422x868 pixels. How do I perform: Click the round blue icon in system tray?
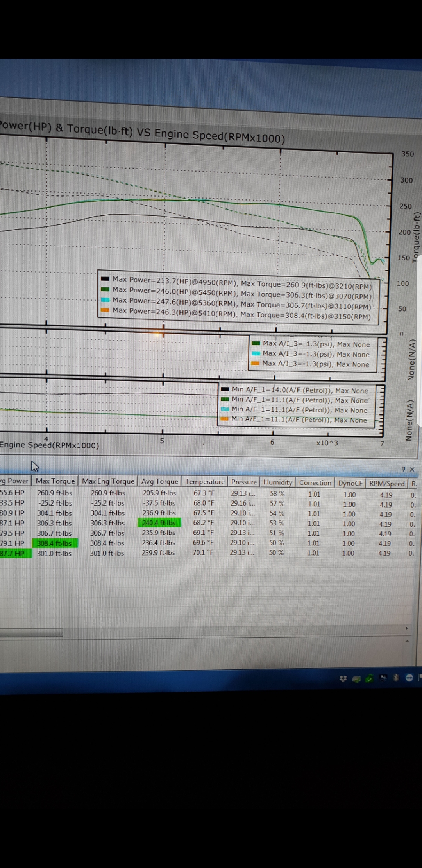click(409, 678)
